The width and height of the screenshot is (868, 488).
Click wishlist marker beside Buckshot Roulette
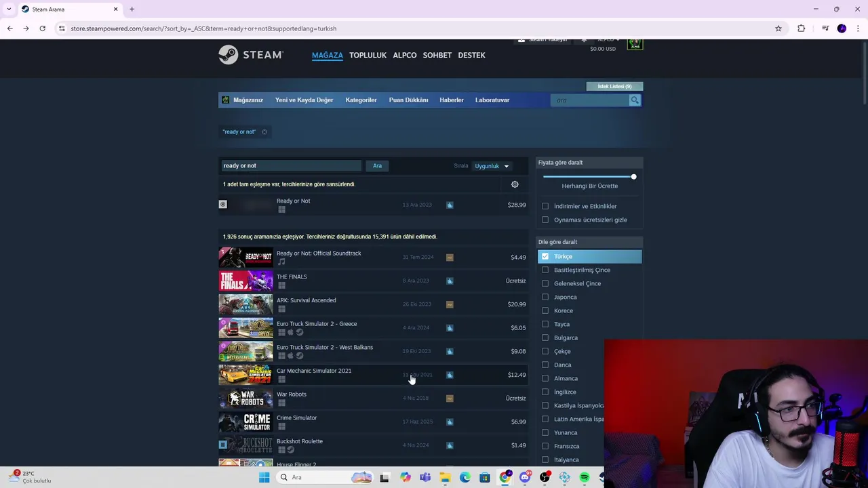[x=222, y=445]
